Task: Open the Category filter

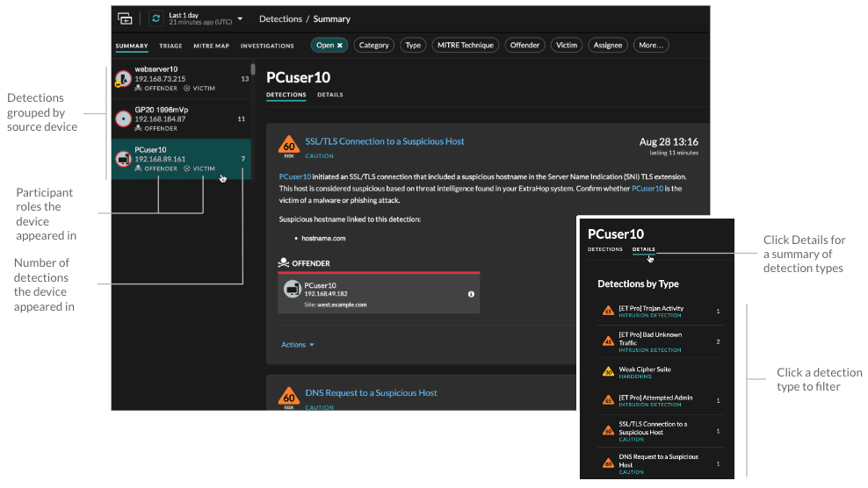Action: pos(373,46)
